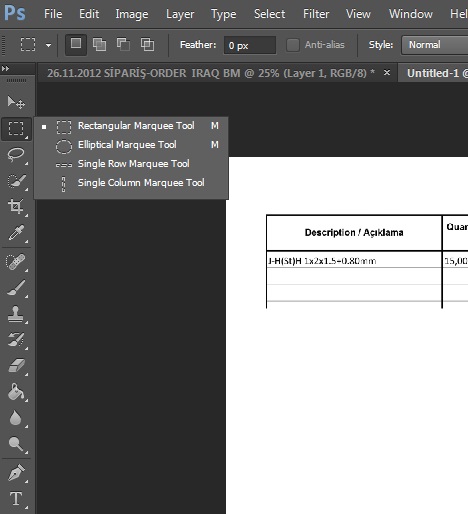Select the Spot Healing Brush tool

click(x=16, y=262)
